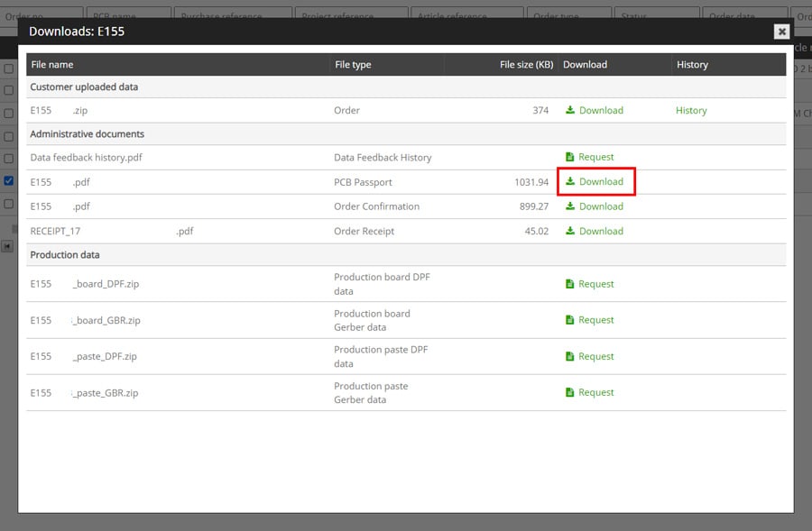Download the Order Confirmation pdf

595,206
